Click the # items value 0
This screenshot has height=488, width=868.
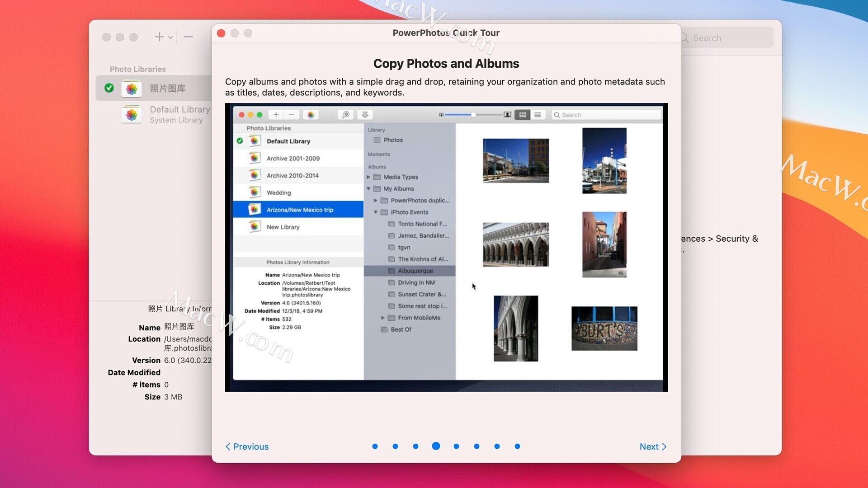(x=166, y=385)
